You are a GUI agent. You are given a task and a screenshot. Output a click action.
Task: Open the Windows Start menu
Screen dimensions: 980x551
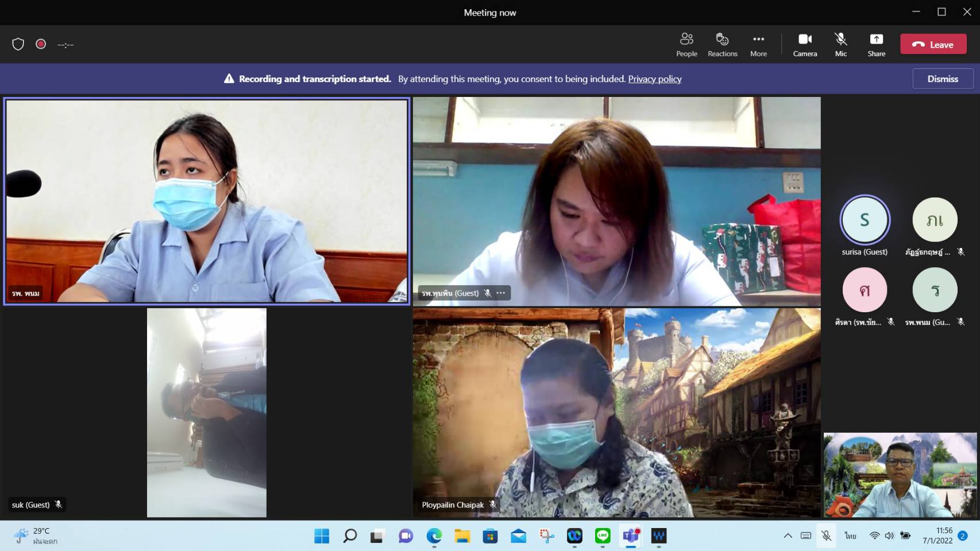pos(322,536)
